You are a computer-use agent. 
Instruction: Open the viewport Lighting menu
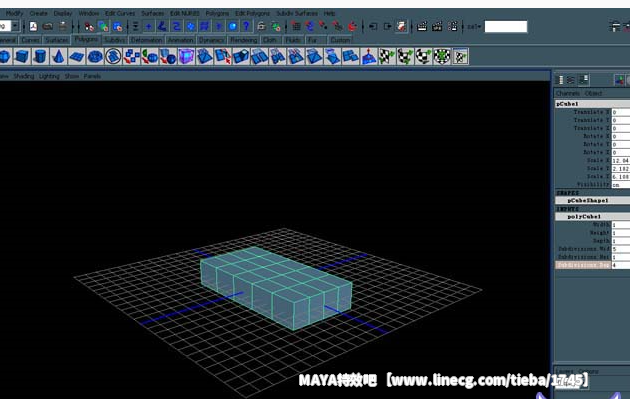pyautogui.click(x=49, y=76)
